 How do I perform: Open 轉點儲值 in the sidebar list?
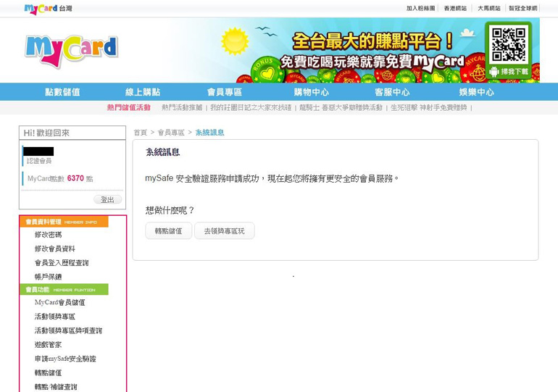[x=48, y=372]
